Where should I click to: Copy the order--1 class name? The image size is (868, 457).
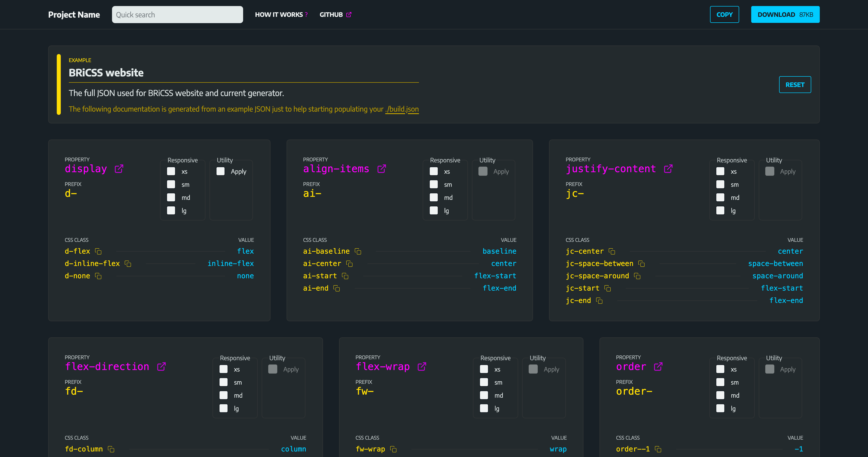(x=658, y=449)
